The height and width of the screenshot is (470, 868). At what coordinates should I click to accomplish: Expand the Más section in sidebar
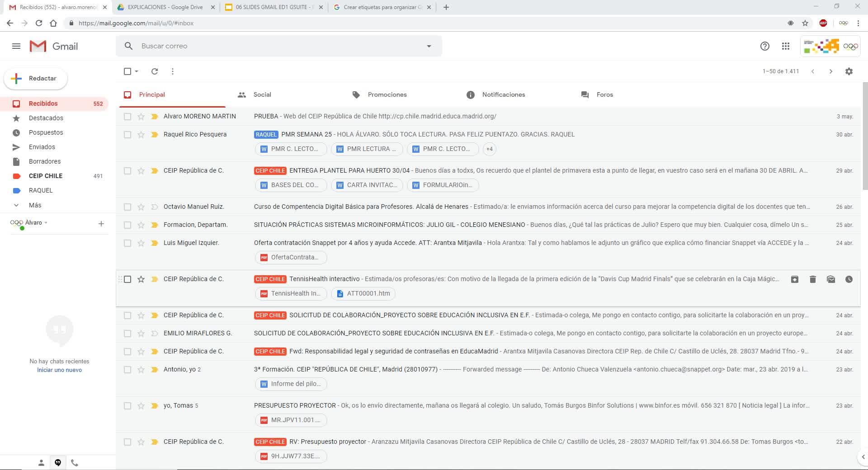[x=35, y=205]
